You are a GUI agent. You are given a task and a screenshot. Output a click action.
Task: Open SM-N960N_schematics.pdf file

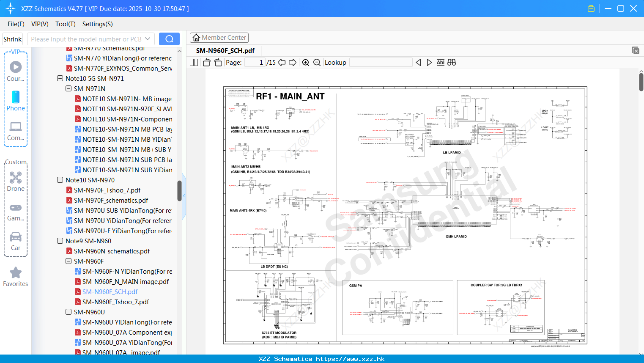coord(112,251)
